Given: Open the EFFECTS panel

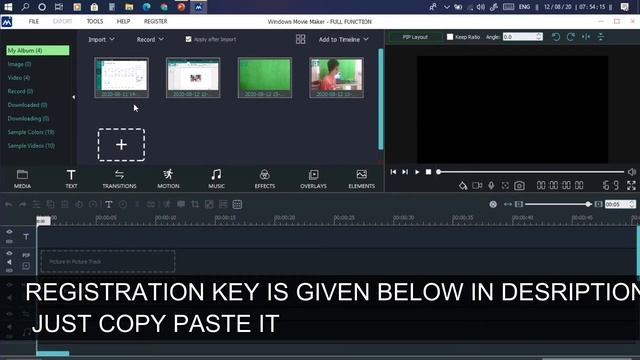Looking at the screenshot, I should pos(264,179).
